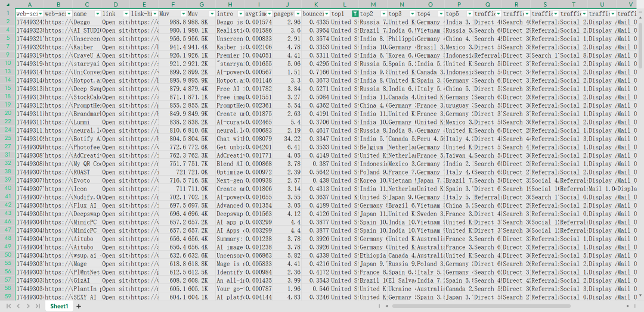Select the Muv cell '721.0K'
Image resolution: width=644 pixels, height=312 pixels.
click(x=202, y=172)
